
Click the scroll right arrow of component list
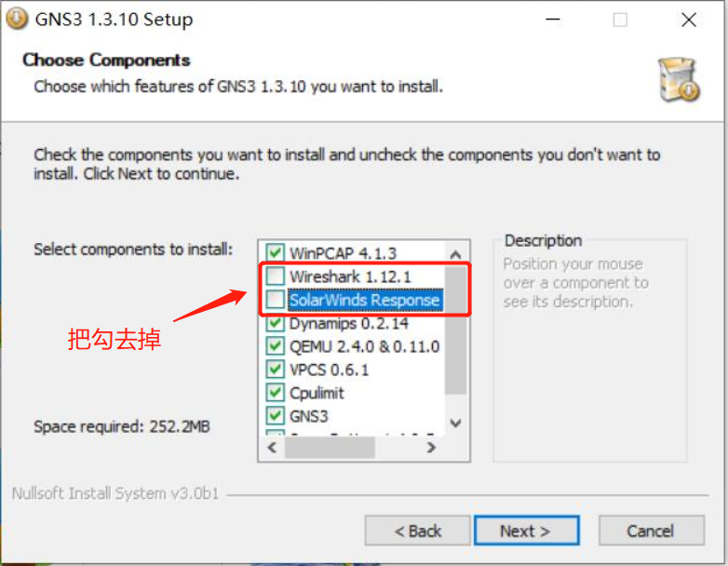pyautogui.click(x=431, y=448)
